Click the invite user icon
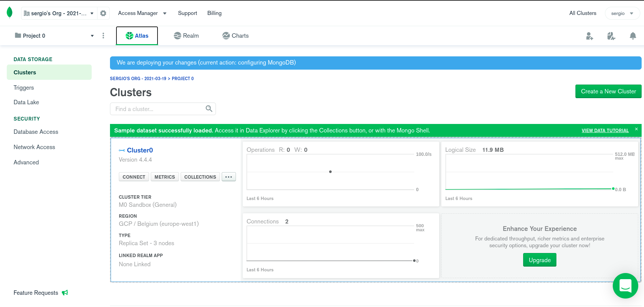The image size is (644, 307). point(589,36)
